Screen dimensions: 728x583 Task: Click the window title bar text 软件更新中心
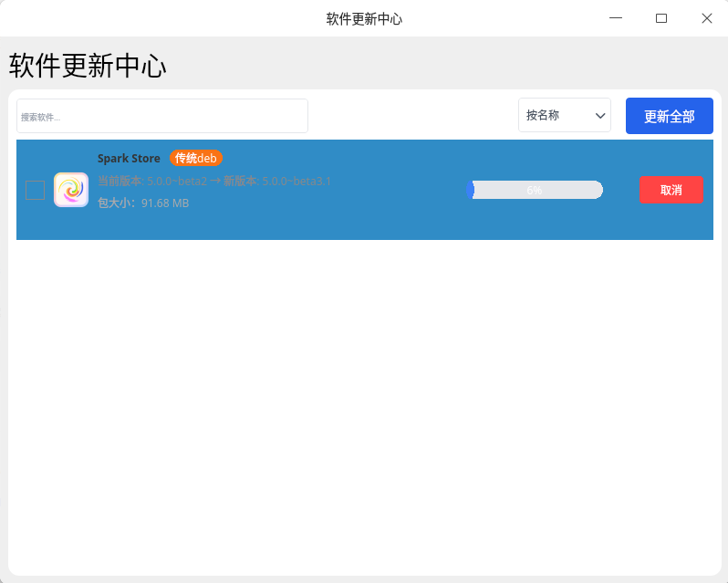[364, 18]
